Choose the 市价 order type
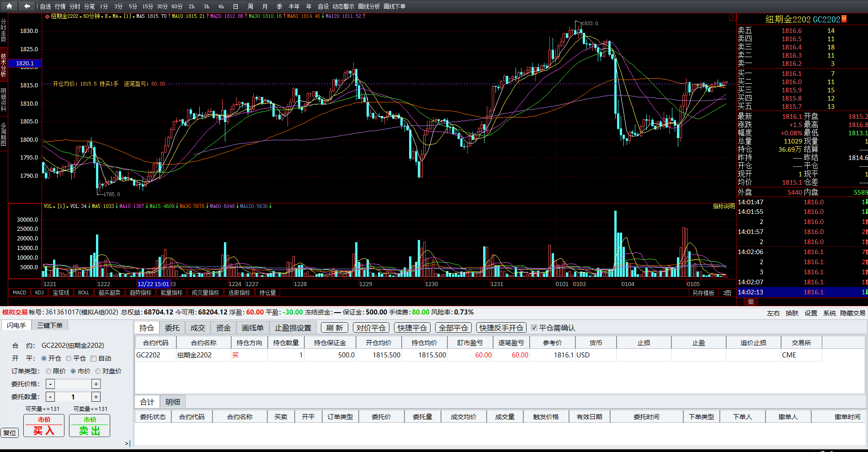 pyautogui.click(x=73, y=371)
